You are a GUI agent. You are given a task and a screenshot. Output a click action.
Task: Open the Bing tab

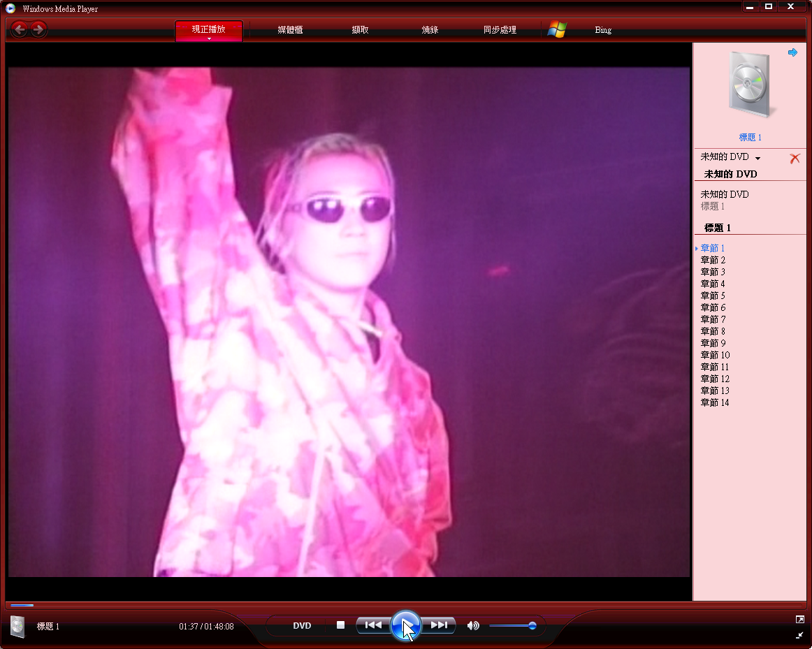click(x=603, y=30)
